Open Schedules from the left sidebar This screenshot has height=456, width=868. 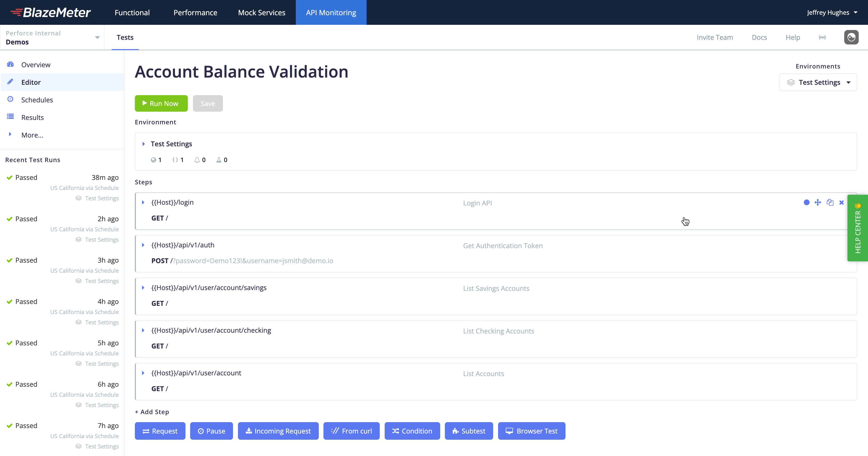[37, 100]
